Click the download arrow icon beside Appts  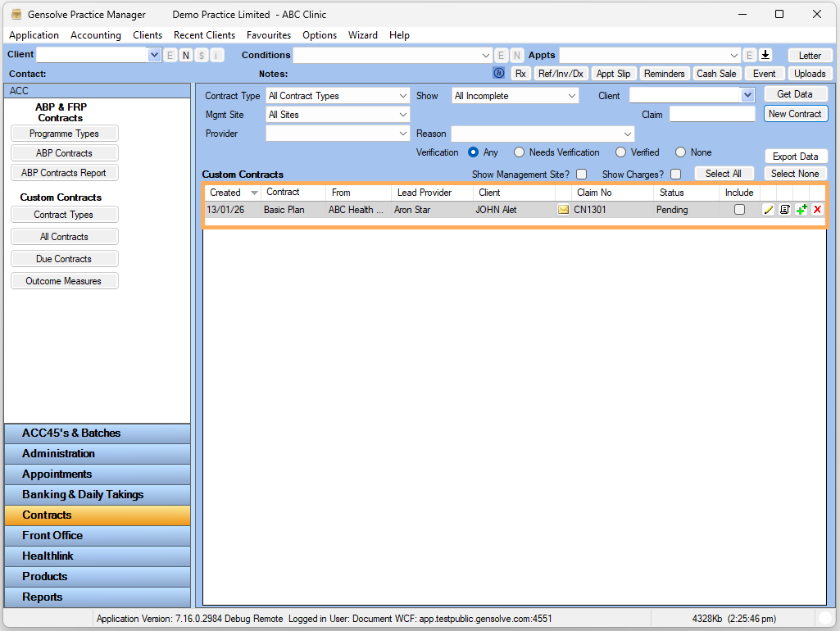[765, 55]
